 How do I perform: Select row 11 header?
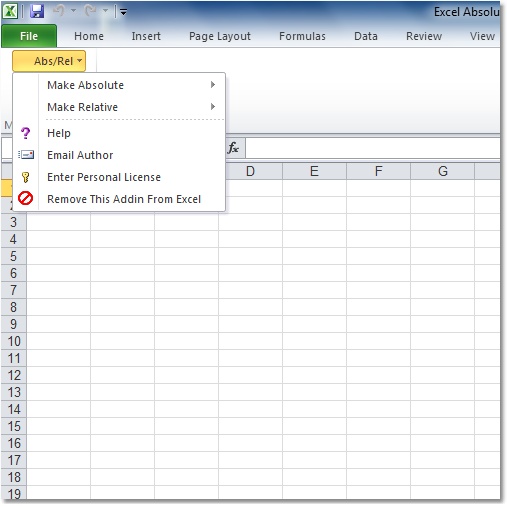point(13,358)
